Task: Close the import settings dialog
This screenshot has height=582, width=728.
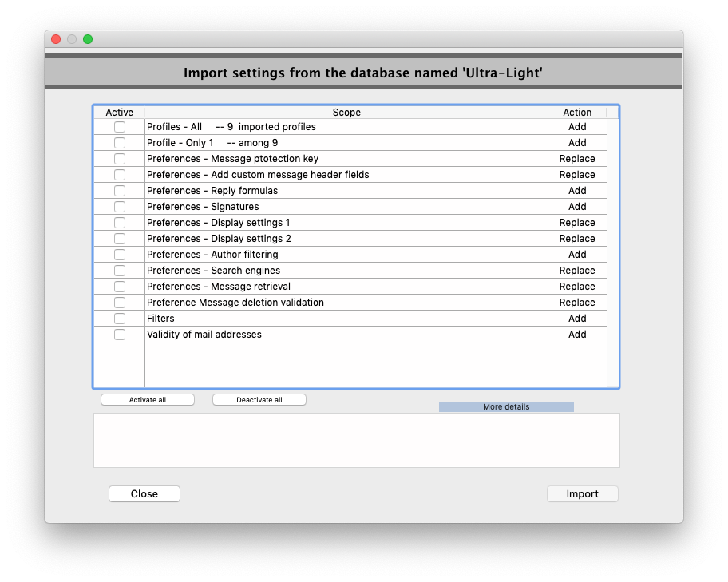Action: pyautogui.click(x=144, y=493)
